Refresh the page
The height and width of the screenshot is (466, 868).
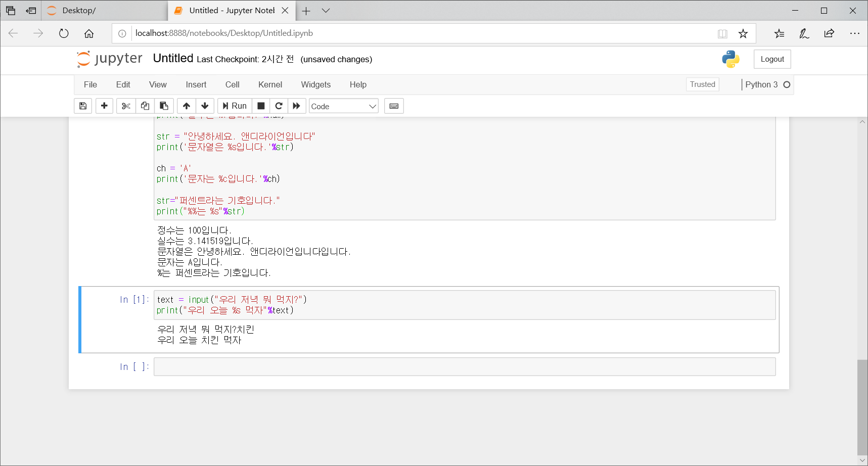tap(64, 33)
